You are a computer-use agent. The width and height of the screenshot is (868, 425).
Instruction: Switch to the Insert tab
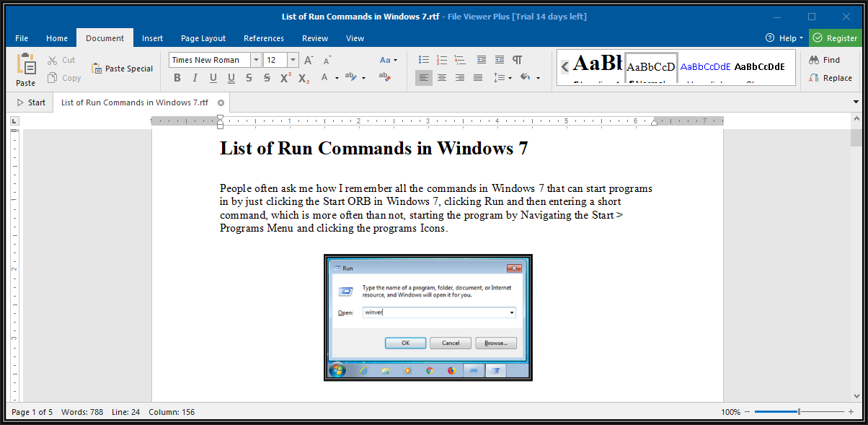[152, 38]
